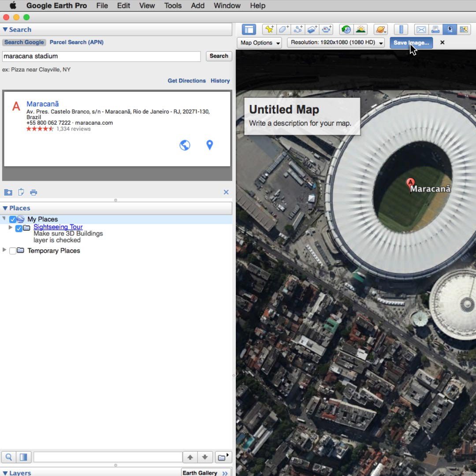Collapse the Search panel triangle
Image resolution: width=476 pixels, height=476 pixels.
pyautogui.click(x=5, y=30)
